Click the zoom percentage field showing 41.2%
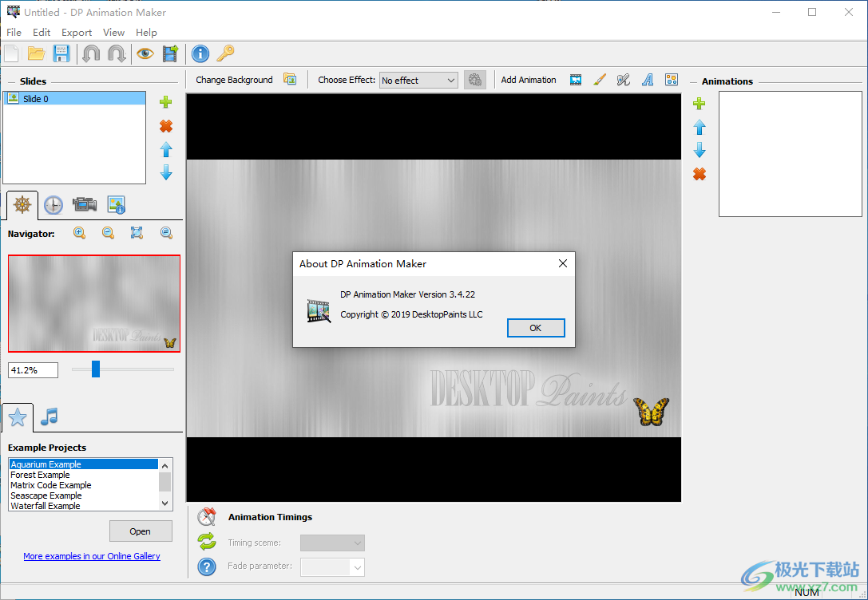This screenshot has width=868, height=600. tap(34, 370)
